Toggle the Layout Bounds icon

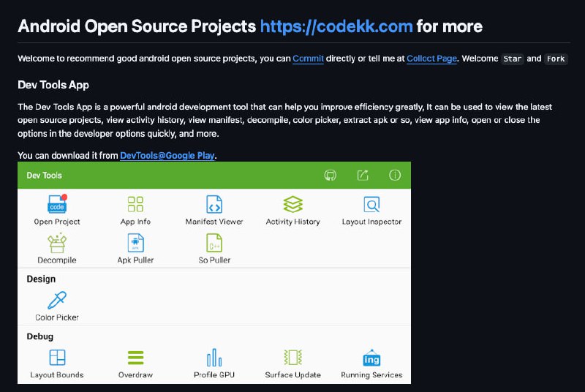point(57,358)
